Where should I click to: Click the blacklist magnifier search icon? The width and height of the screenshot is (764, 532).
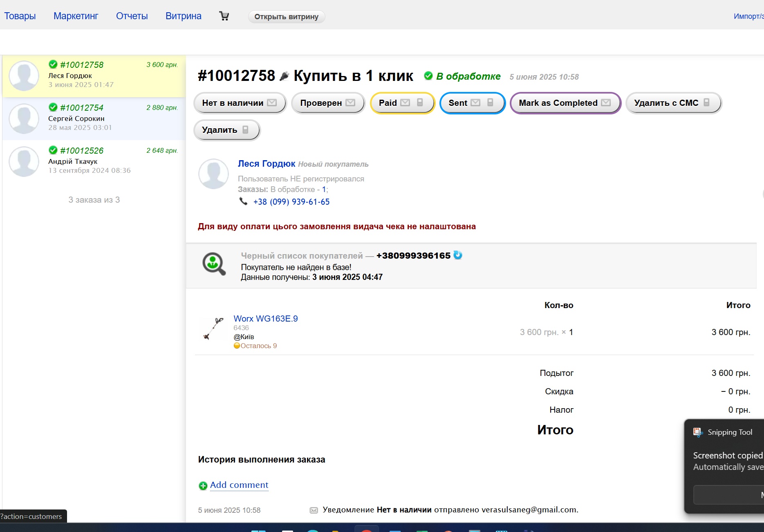[214, 264]
